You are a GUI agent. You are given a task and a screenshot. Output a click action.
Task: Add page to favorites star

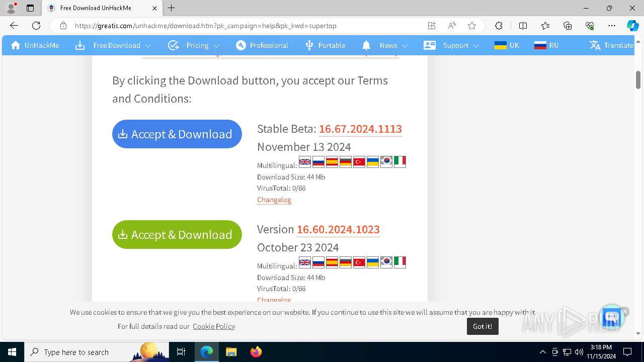(472, 26)
